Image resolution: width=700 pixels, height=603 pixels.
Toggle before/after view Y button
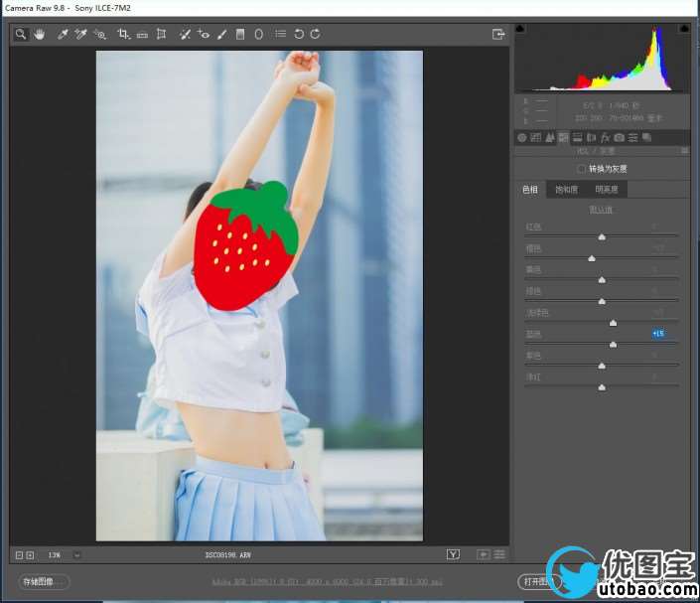pyautogui.click(x=453, y=554)
